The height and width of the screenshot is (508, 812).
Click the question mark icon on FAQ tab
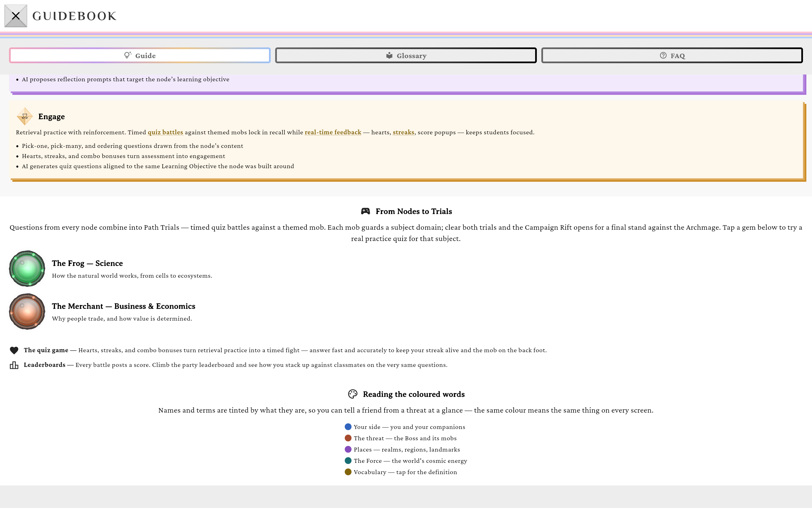[663, 55]
